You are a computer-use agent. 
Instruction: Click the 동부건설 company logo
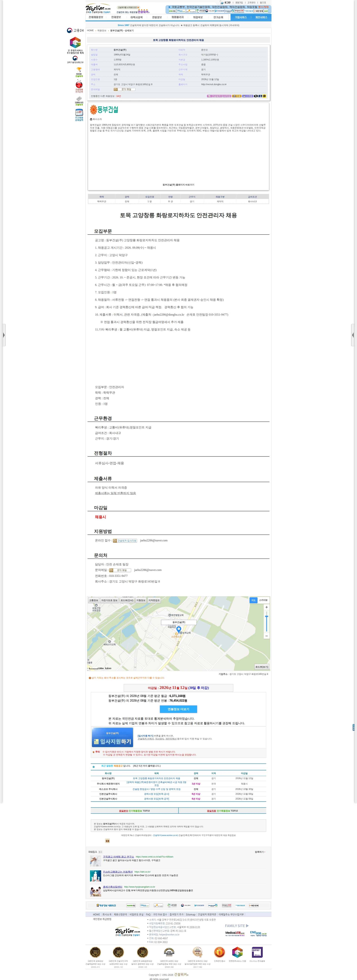(x=104, y=110)
